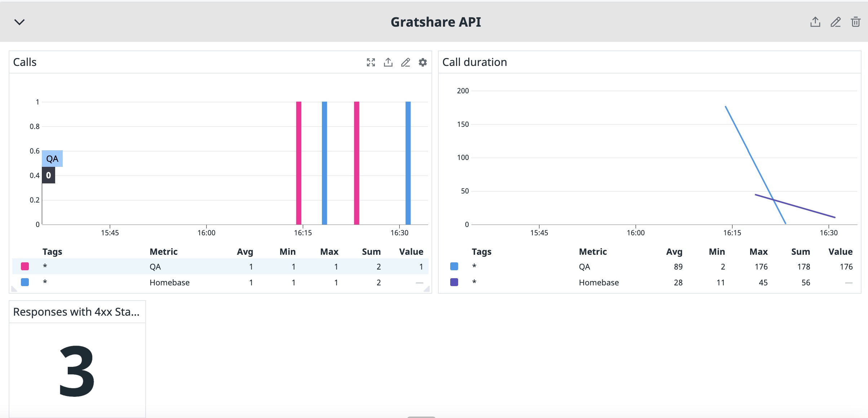Sort Calls legend by Sum column

[x=371, y=252]
